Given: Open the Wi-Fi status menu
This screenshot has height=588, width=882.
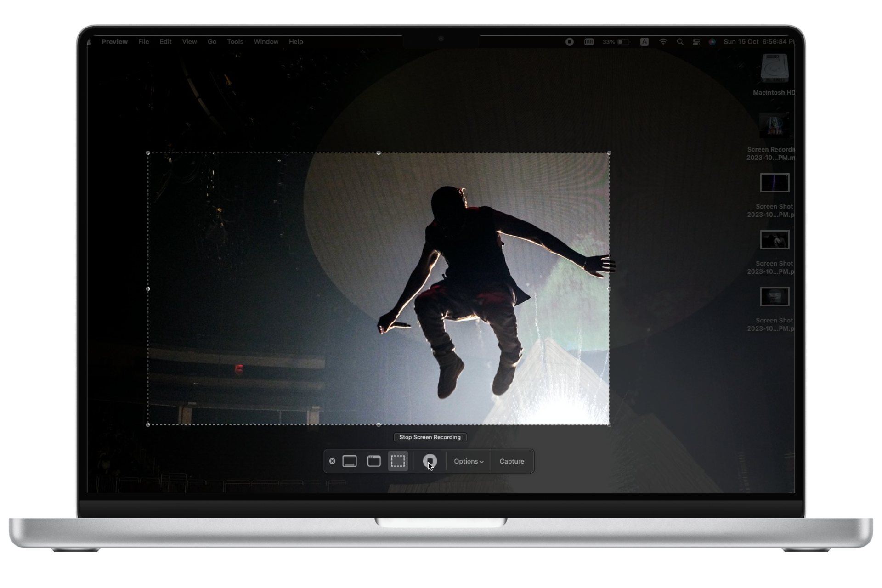Looking at the screenshot, I should pos(663,42).
